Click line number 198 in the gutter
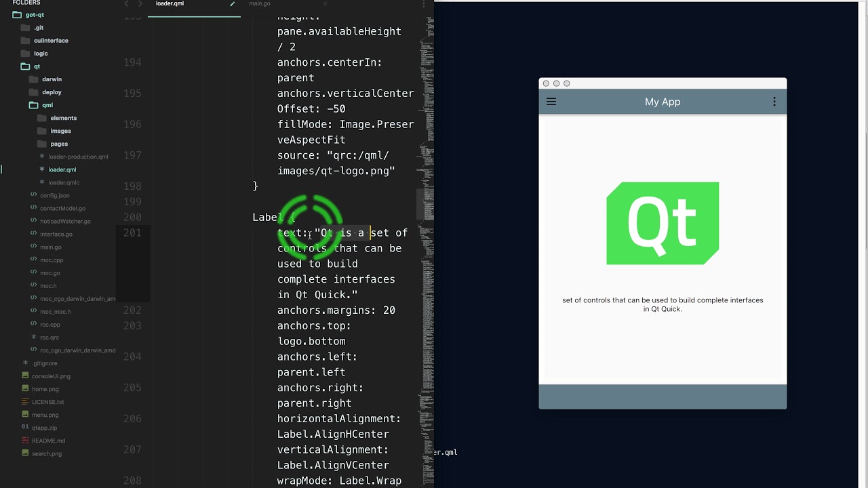 [x=132, y=186]
